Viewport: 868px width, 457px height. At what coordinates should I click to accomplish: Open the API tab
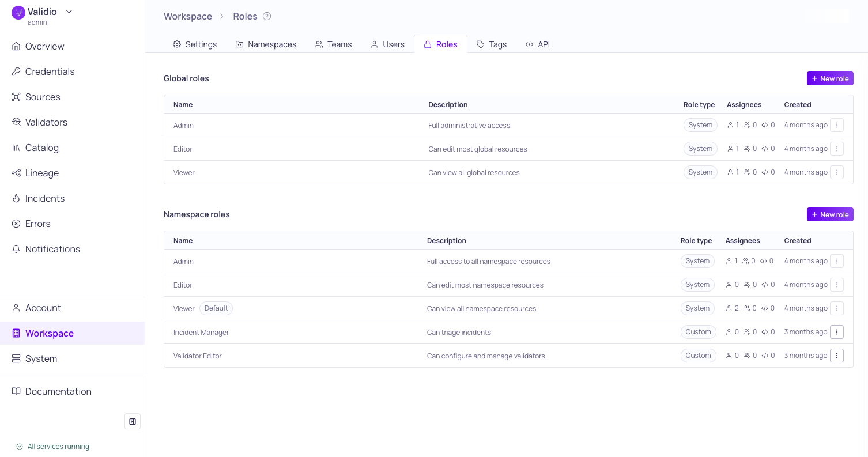tap(537, 44)
